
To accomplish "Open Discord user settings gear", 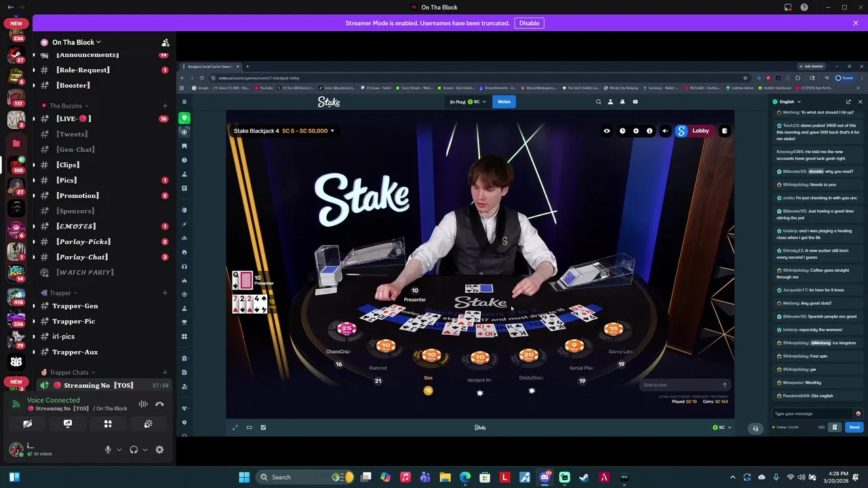I will click(159, 449).
